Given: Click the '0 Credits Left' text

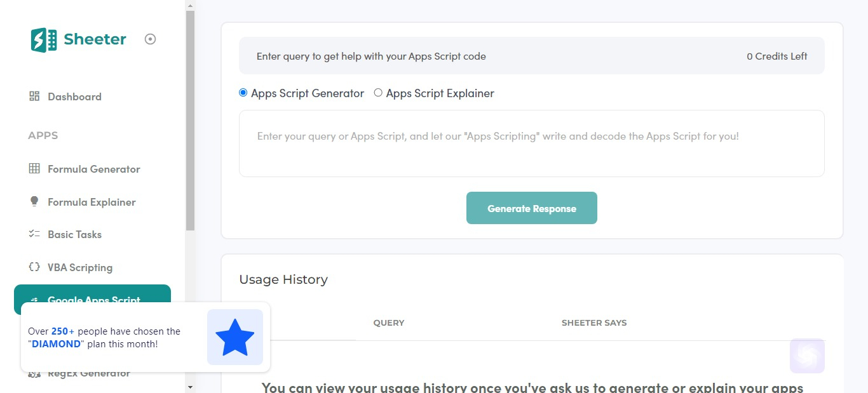Looking at the screenshot, I should point(777,56).
